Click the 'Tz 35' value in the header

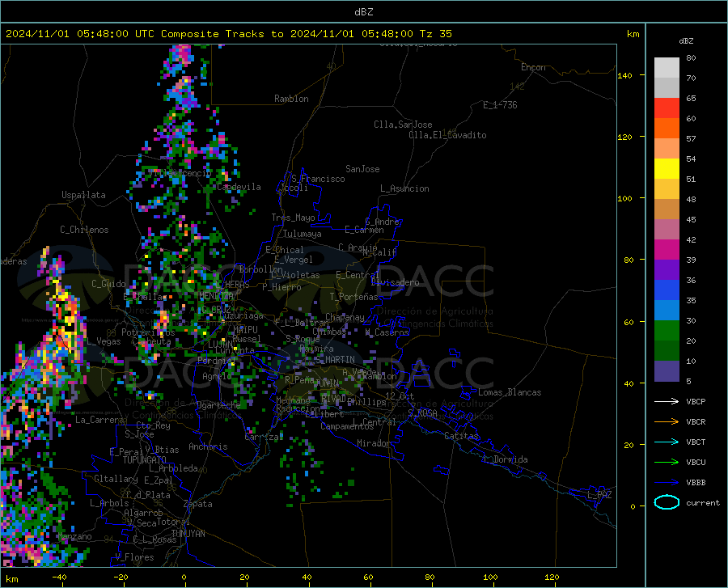click(x=435, y=34)
